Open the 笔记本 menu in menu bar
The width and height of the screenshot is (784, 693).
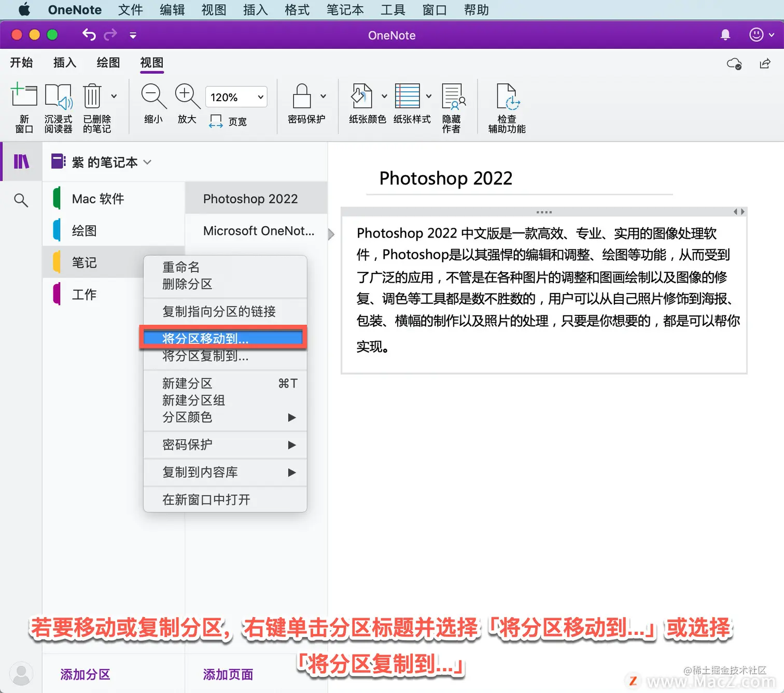click(345, 10)
